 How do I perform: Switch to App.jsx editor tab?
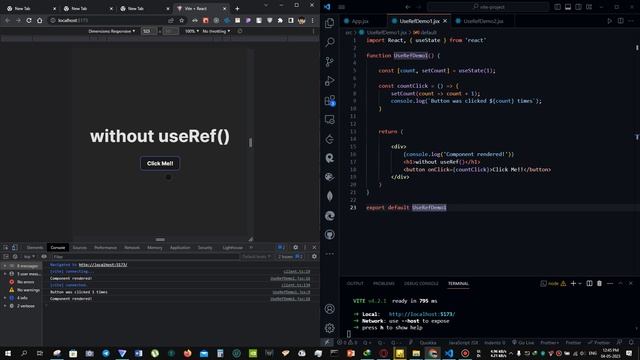click(360, 21)
